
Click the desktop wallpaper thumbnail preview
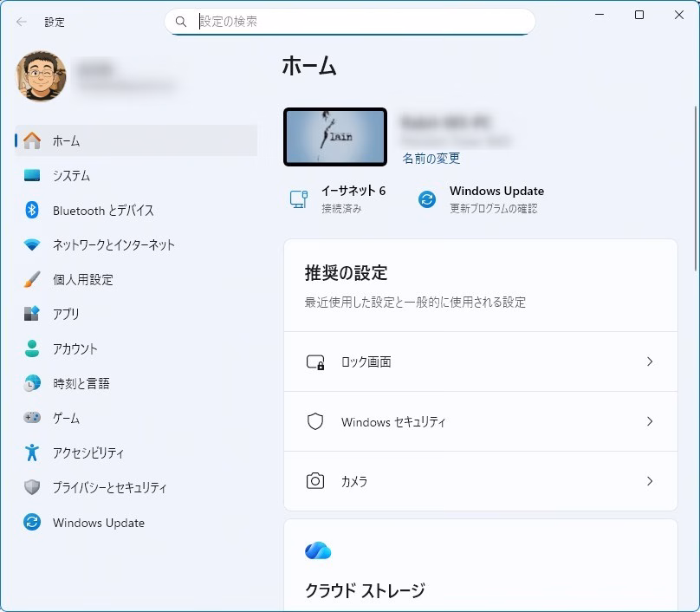[335, 137]
